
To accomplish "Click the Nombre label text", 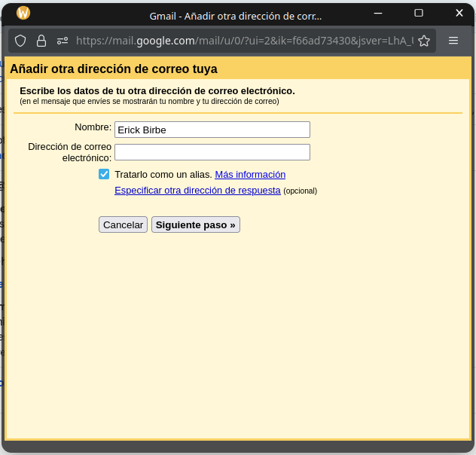I will [93, 127].
